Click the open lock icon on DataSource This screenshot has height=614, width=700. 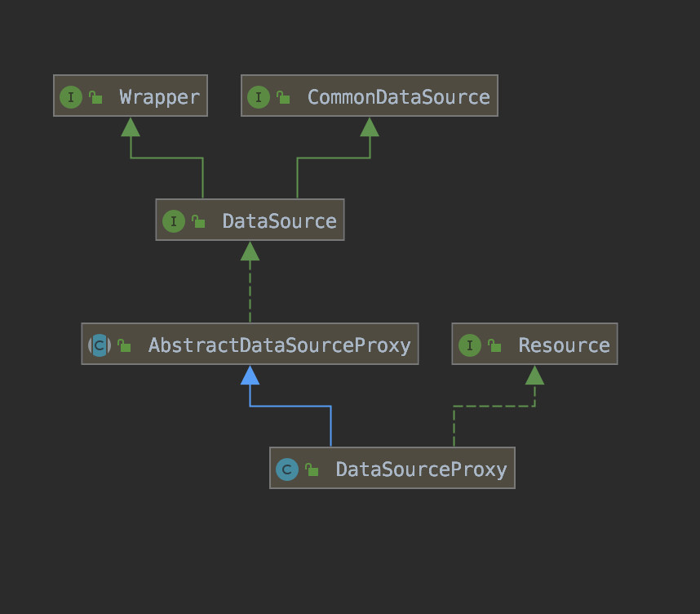tap(198, 222)
